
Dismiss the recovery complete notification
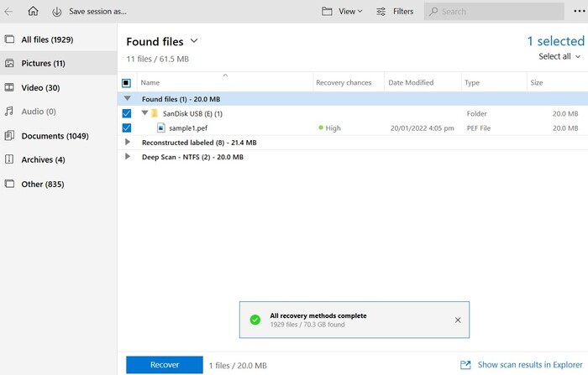coord(457,320)
